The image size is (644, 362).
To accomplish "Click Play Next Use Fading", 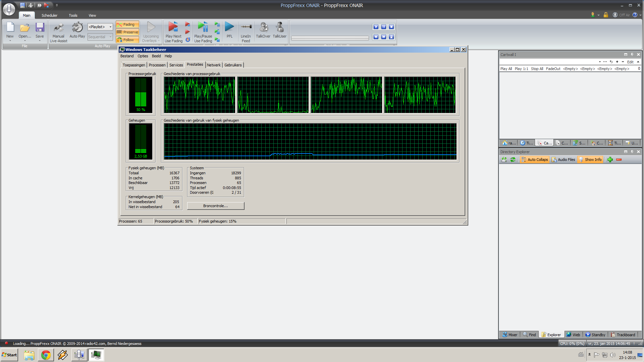I will point(173,32).
